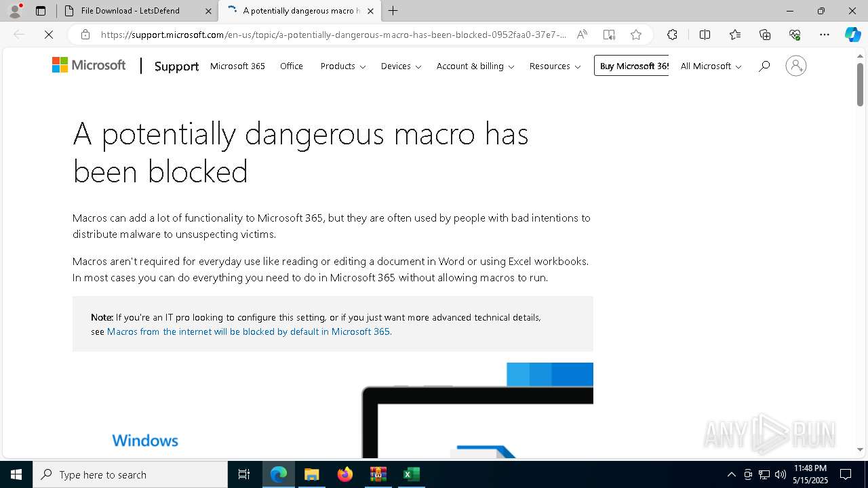This screenshot has height=488, width=868.
Task: Click the Windows heading text
Action: (145, 440)
